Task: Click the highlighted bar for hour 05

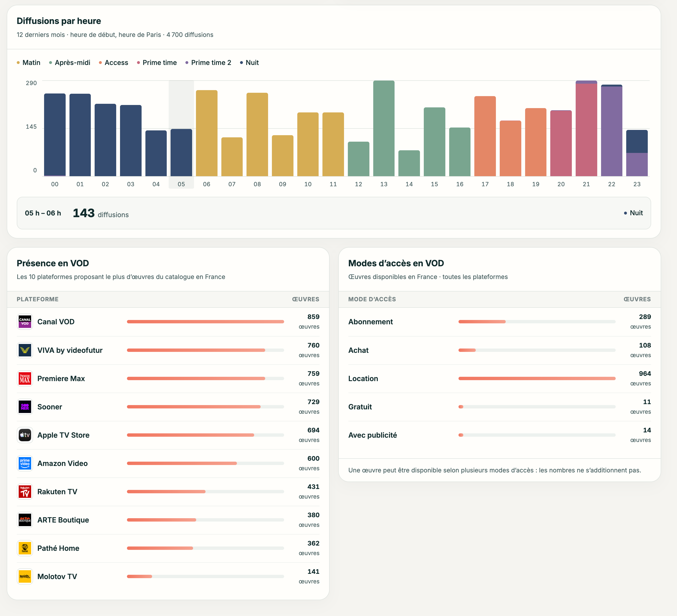Action: pyautogui.click(x=181, y=153)
